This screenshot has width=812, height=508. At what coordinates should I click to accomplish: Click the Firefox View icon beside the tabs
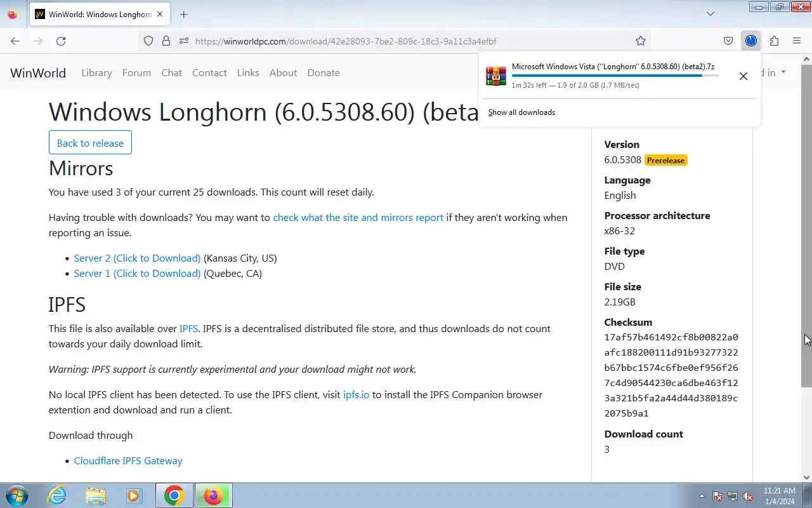12,14
